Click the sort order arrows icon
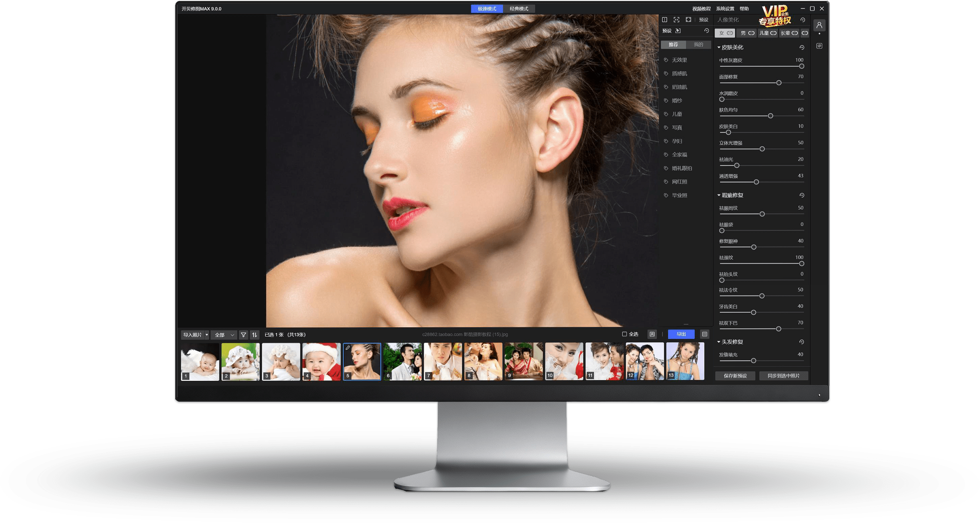This screenshot has height=523, width=980. 254,335
